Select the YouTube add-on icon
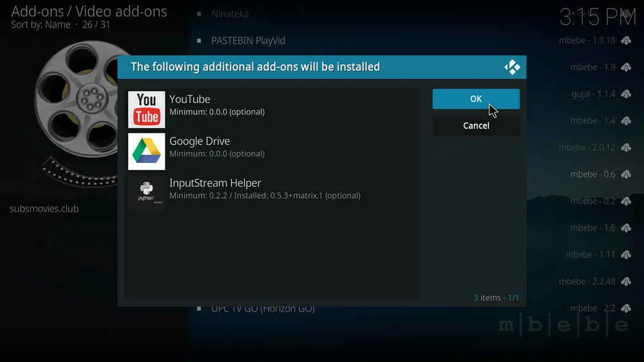This screenshot has width=644, height=362. coord(147,110)
